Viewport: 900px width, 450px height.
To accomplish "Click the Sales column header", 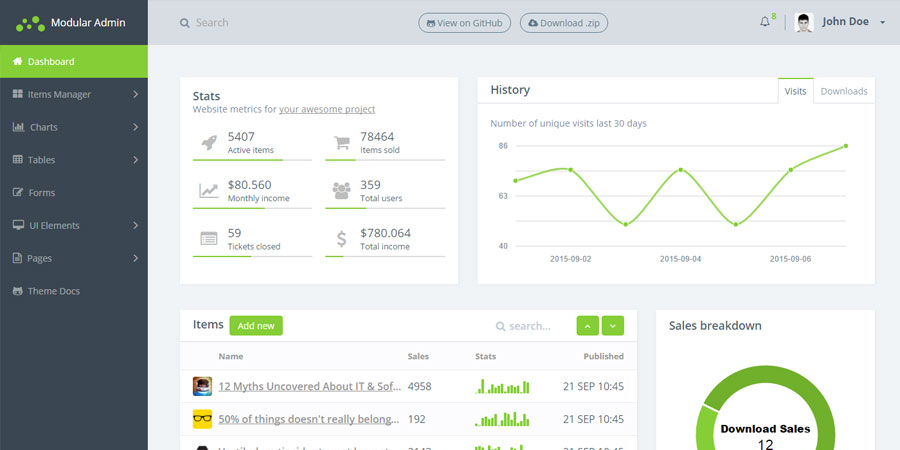I will click(418, 356).
